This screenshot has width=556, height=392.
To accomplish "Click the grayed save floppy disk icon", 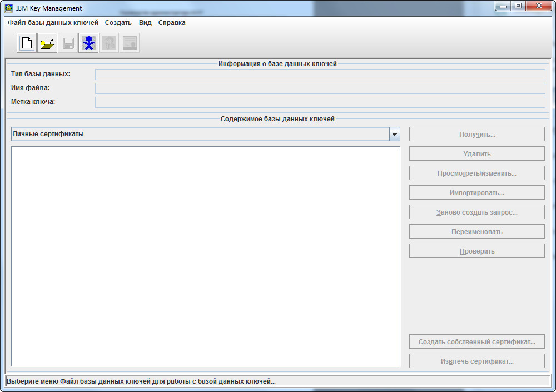I will pyautogui.click(x=68, y=43).
